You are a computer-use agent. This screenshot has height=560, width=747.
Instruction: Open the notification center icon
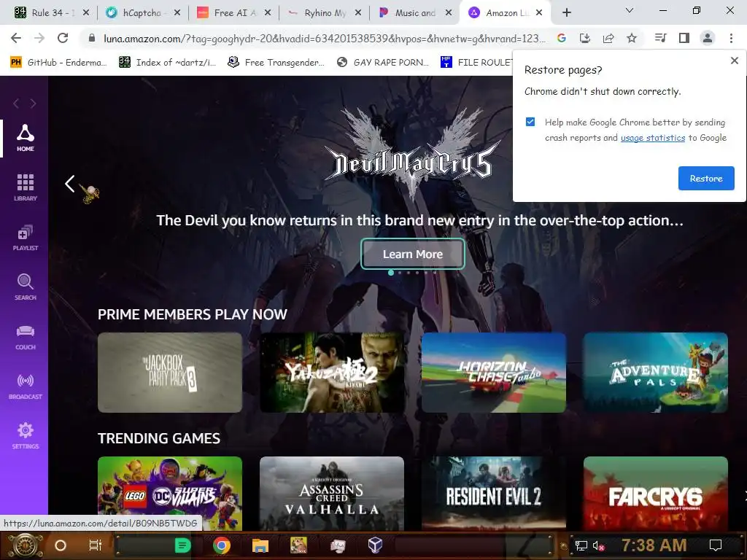coord(716,545)
